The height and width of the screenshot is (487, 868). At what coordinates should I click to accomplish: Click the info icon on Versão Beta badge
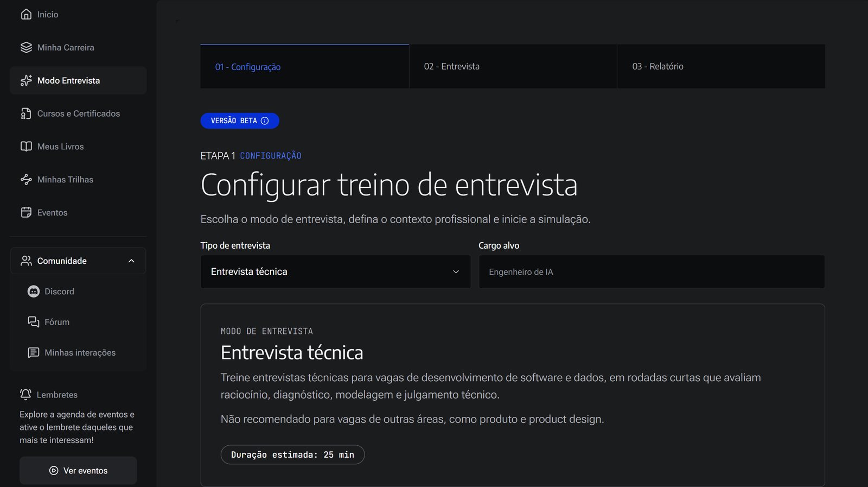pyautogui.click(x=265, y=121)
